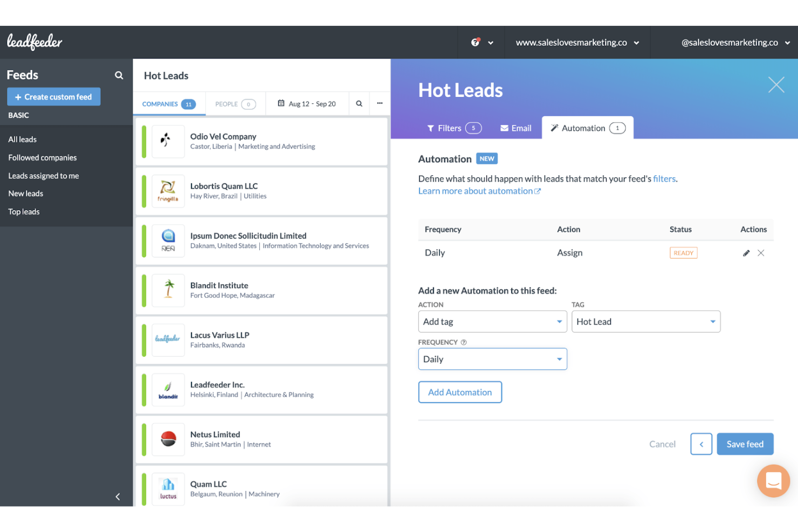Click the Blandit Institute palm tree logo
798x532 pixels.
point(168,290)
